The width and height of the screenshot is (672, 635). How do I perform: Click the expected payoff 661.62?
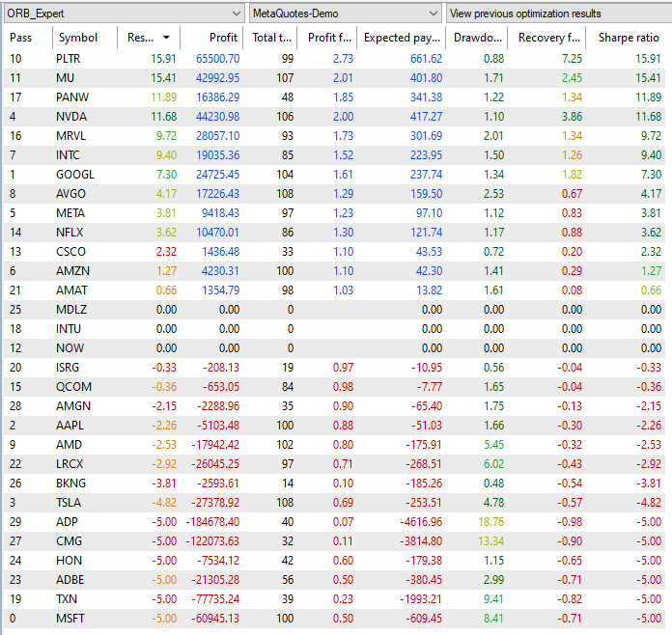click(426, 58)
